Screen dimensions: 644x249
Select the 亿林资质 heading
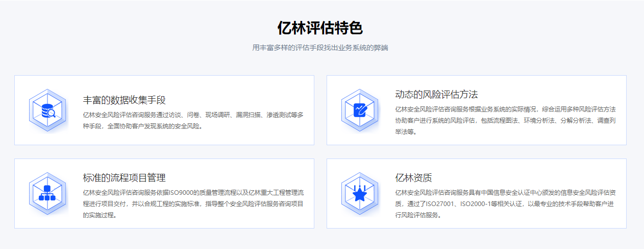[413, 178]
